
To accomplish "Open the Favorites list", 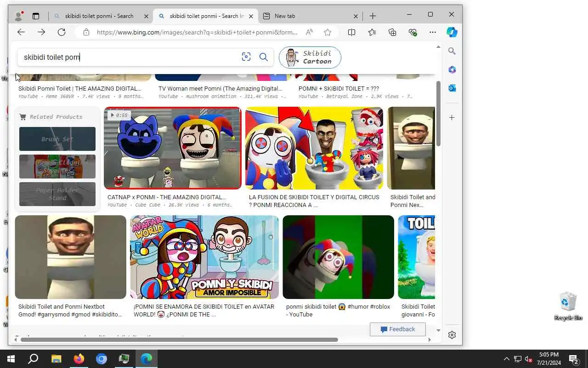I will (372, 32).
